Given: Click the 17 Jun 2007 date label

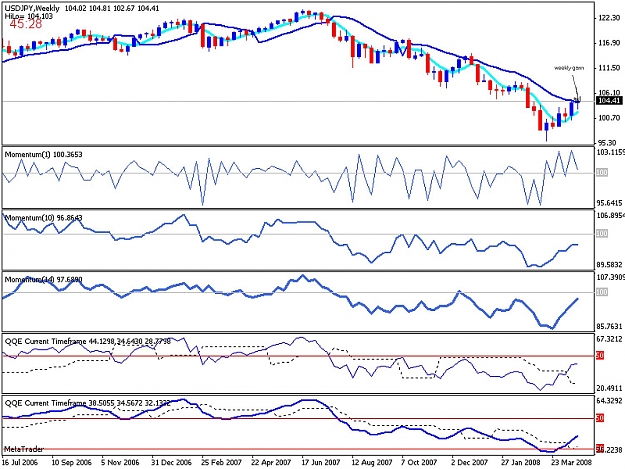Looking at the screenshot, I should (x=321, y=462).
